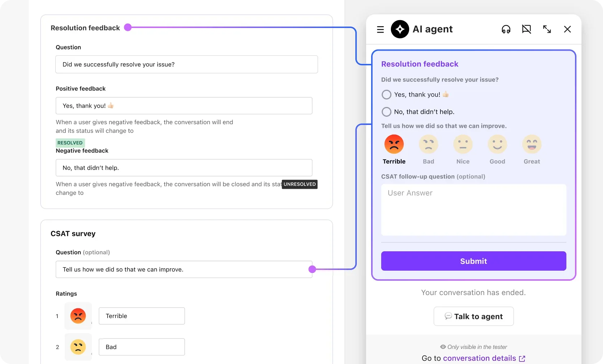Click the purple Submit button
The width and height of the screenshot is (603, 364).
pyautogui.click(x=473, y=261)
